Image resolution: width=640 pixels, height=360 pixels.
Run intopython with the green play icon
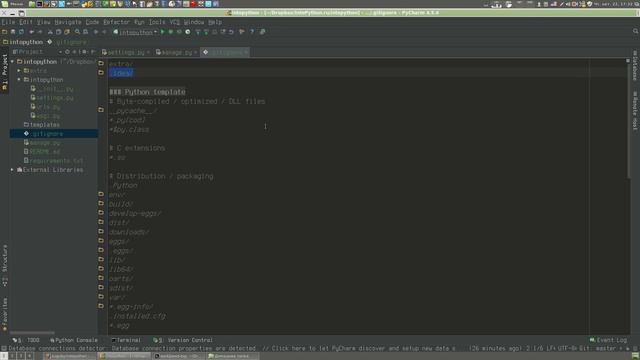click(162, 32)
